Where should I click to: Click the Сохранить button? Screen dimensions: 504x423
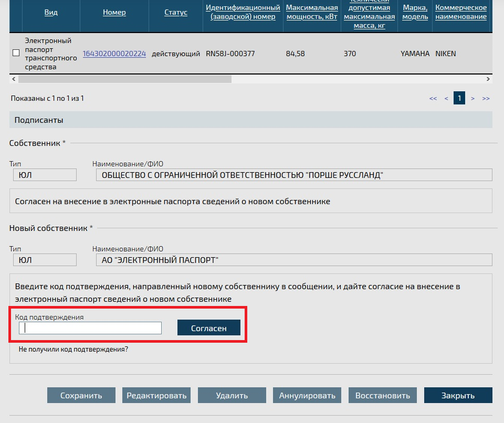81,395
